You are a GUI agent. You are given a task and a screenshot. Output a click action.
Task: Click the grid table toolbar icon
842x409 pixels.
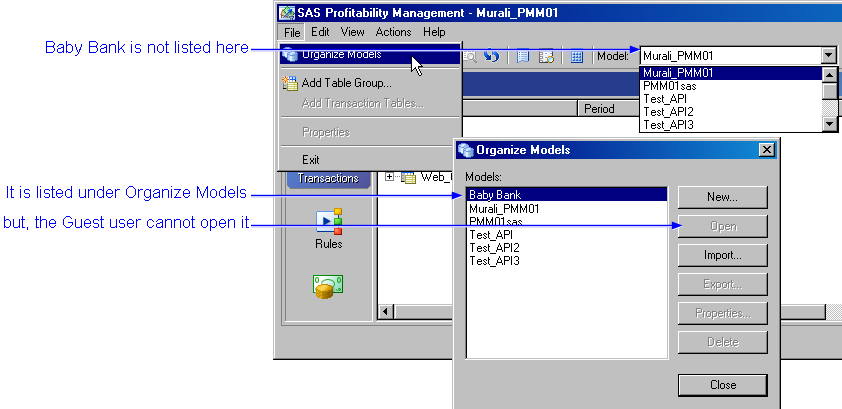(577, 56)
